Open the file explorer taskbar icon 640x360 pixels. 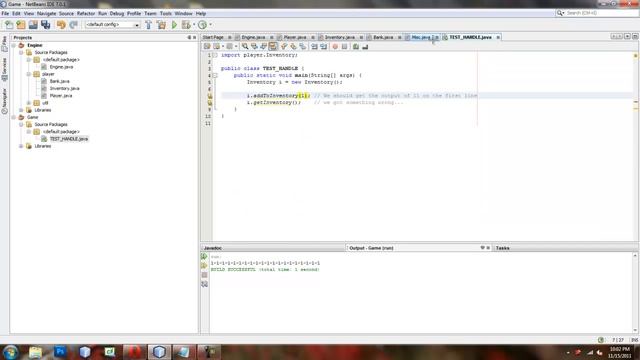point(36,352)
